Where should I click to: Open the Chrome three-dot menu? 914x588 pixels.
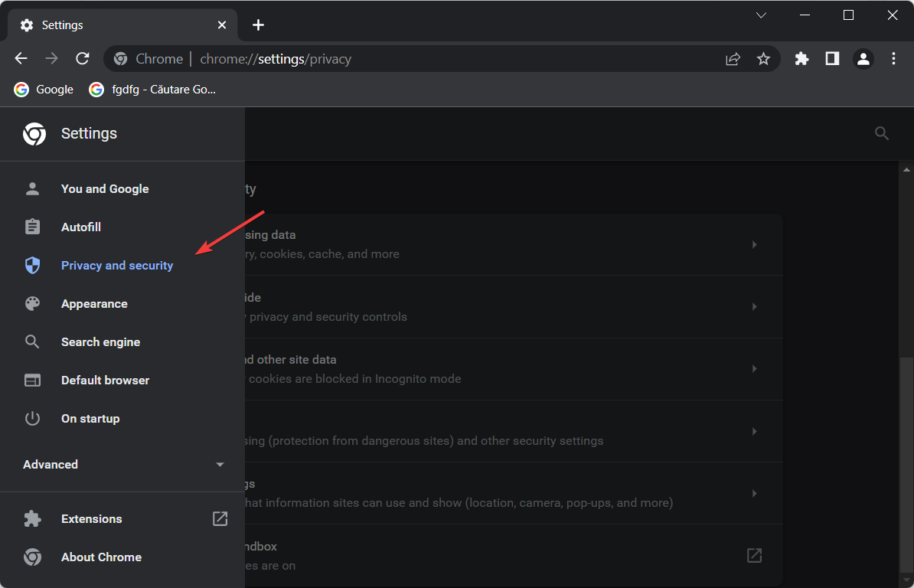click(893, 58)
